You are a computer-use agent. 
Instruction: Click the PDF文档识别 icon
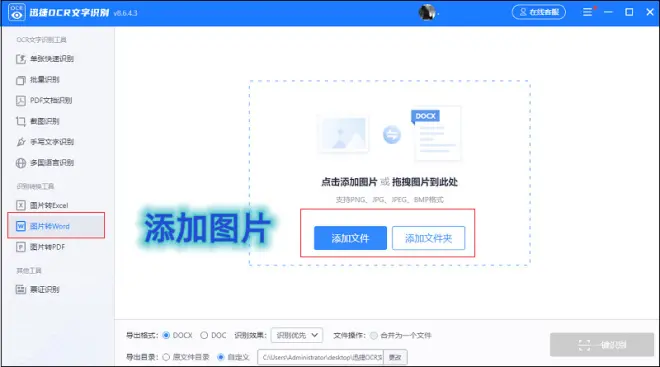tap(21, 101)
